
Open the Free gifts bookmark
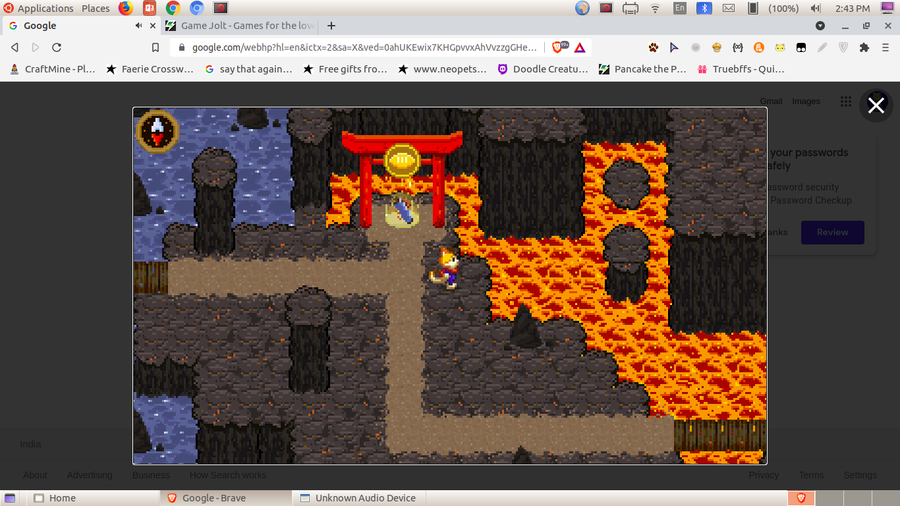point(345,69)
